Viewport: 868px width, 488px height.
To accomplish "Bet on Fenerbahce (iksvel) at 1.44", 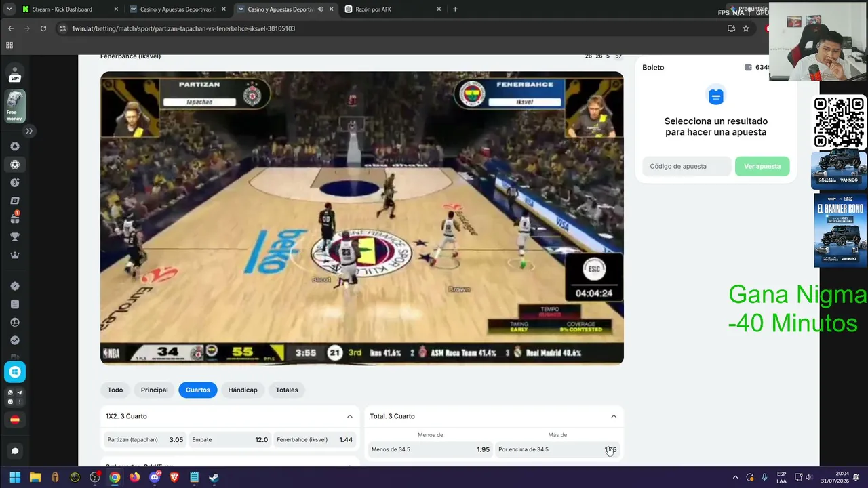I will click(x=315, y=440).
